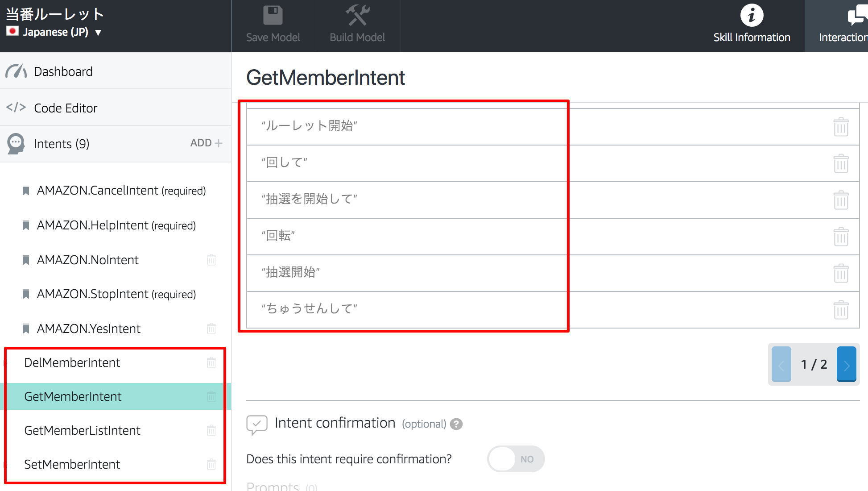The width and height of the screenshot is (868, 491).
Task: Click the Save Model disk icon
Action: pos(273,16)
